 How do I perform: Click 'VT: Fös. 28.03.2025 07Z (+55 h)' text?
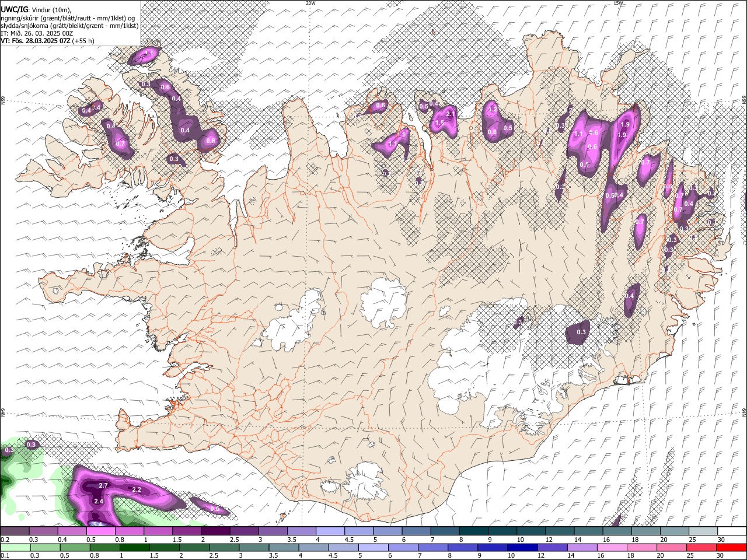(47, 41)
